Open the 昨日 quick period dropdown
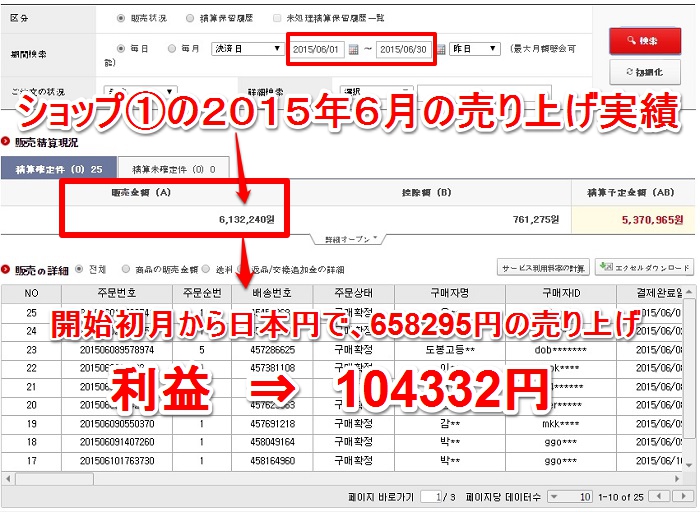Image resolution: width=700 pixels, height=512 pixels. [x=474, y=48]
